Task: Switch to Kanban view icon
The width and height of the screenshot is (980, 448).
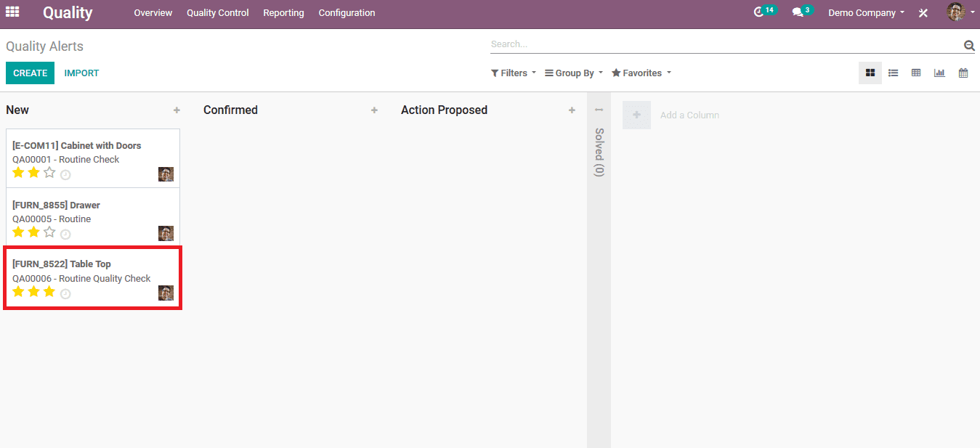Action: pyautogui.click(x=870, y=73)
